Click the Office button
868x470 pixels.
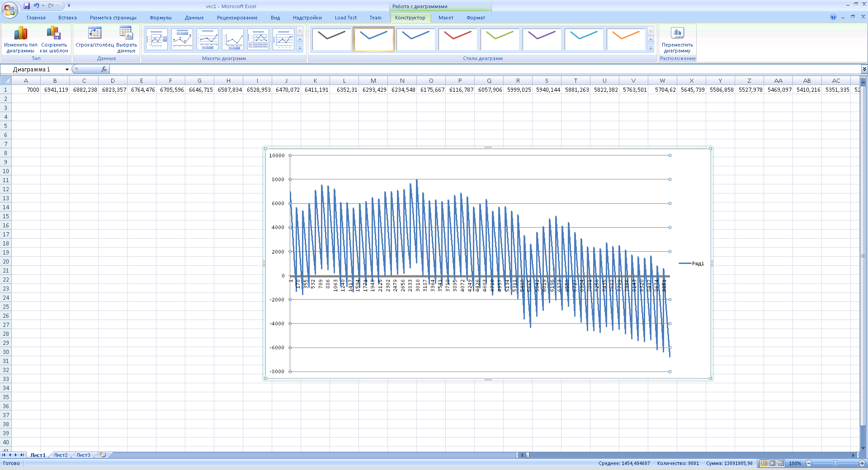(x=9, y=9)
